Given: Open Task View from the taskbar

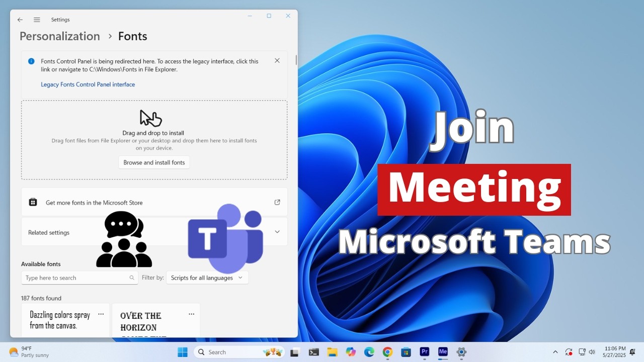Looking at the screenshot, I should tap(295, 352).
